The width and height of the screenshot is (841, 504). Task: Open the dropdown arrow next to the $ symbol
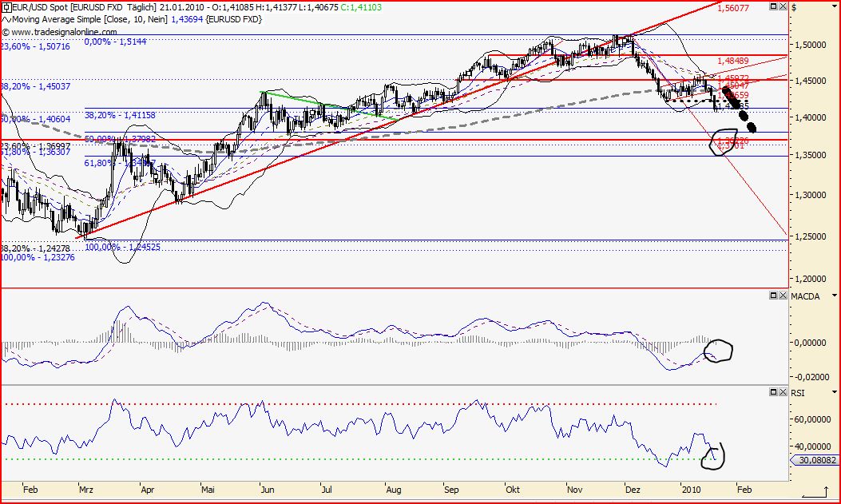coord(835,6)
